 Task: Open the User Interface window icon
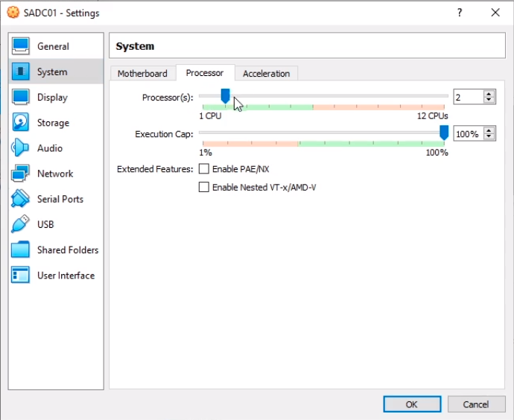(20, 275)
